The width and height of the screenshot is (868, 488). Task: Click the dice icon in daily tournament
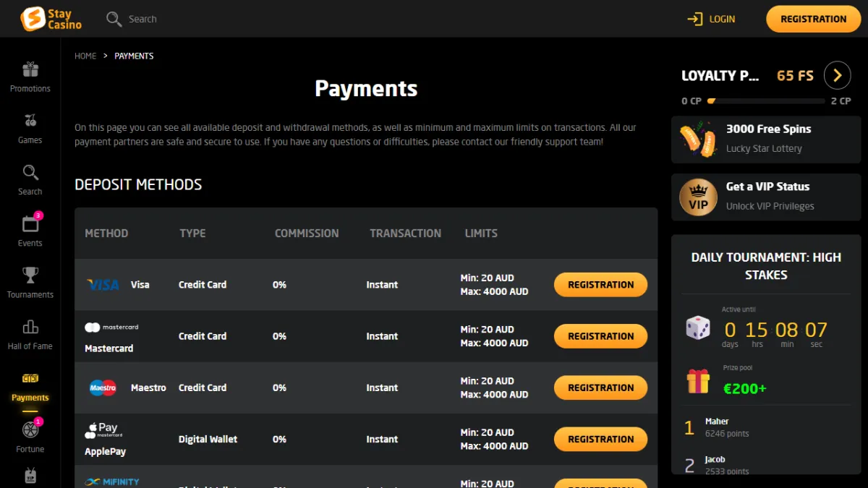698,328
